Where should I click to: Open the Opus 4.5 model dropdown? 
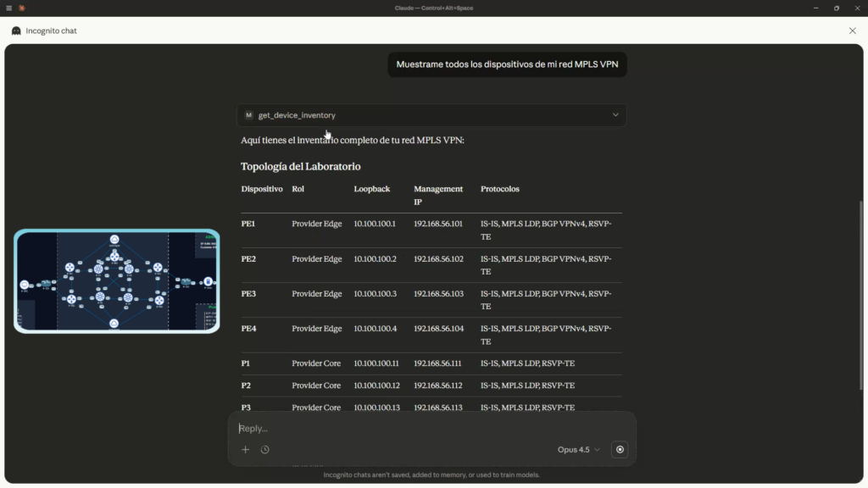tap(578, 450)
